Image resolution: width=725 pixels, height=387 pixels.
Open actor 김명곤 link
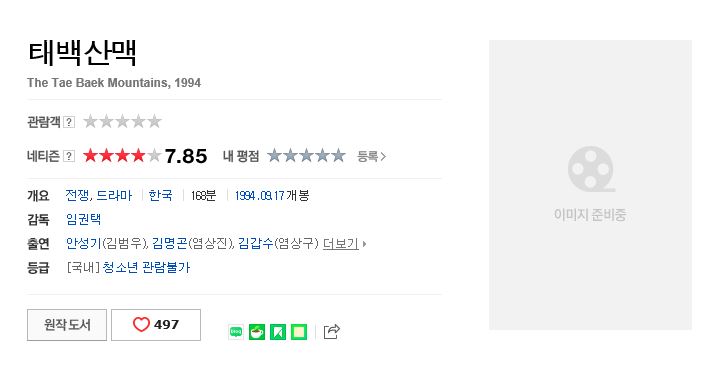(170, 244)
